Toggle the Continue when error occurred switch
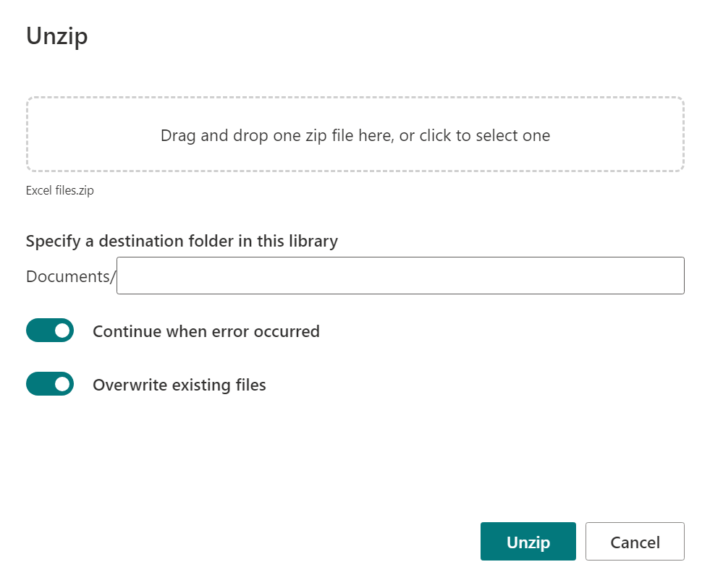Screen dimensions: 710x588 click(x=50, y=331)
